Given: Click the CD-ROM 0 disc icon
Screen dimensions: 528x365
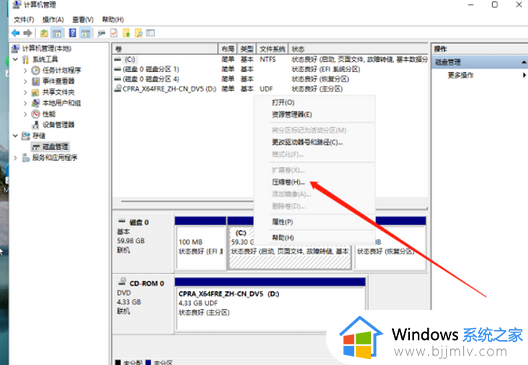Looking at the screenshot, I should point(123,281).
